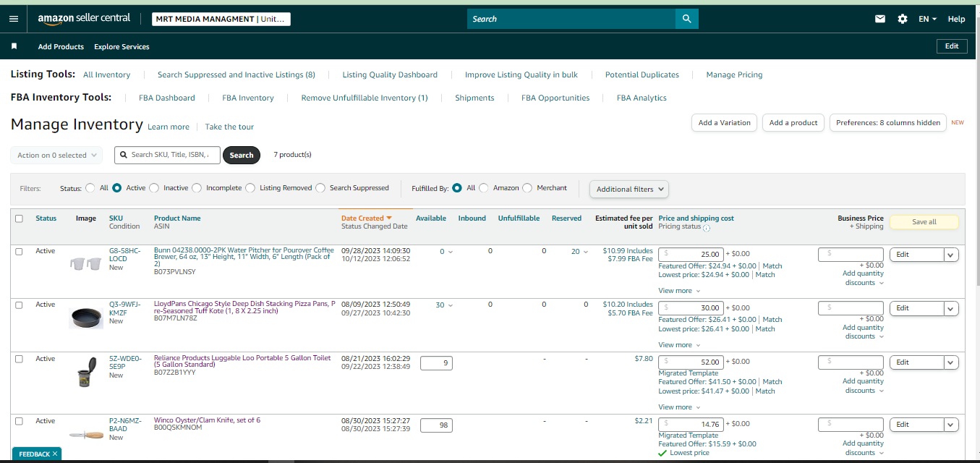The width and height of the screenshot is (980, 463).
Task: Click the Edit button in the top navigation bar
Action: click(952, 46)
